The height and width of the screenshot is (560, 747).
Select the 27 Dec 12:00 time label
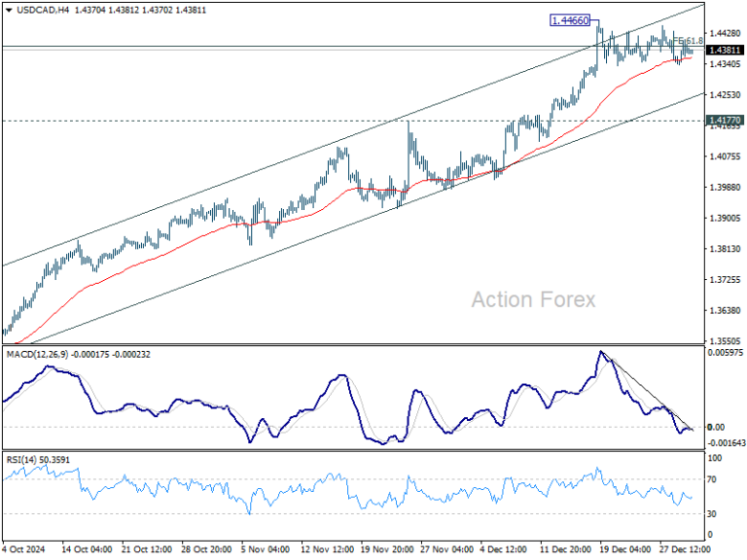click(686, 549)
